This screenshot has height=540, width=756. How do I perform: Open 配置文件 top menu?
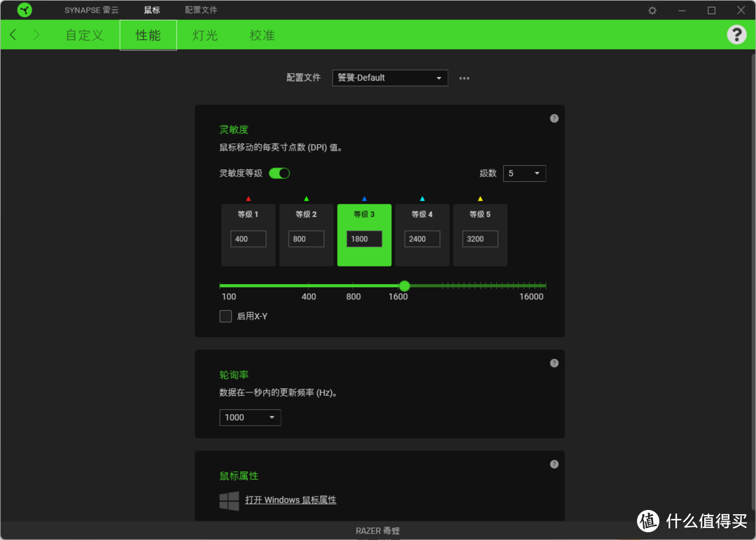coord(201,10)
